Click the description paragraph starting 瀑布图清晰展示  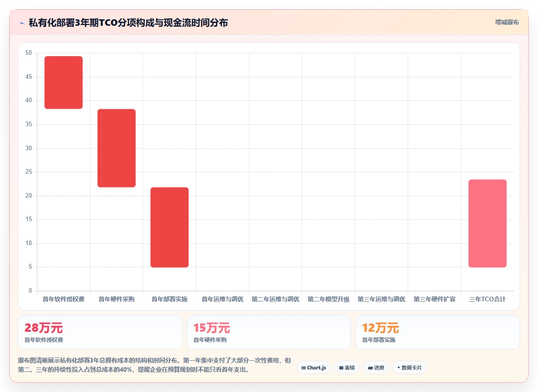point(155,365)
